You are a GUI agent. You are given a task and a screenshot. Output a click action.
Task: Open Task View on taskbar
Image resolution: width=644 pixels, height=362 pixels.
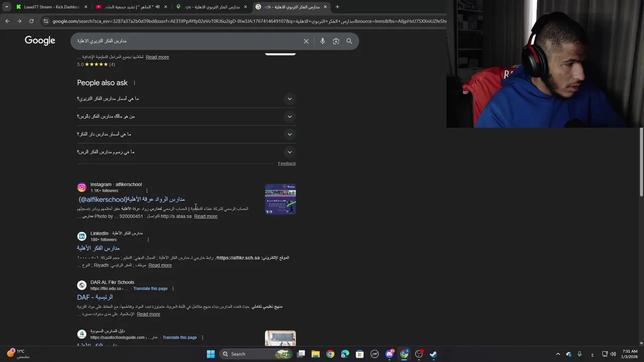(x=301, y=354)
